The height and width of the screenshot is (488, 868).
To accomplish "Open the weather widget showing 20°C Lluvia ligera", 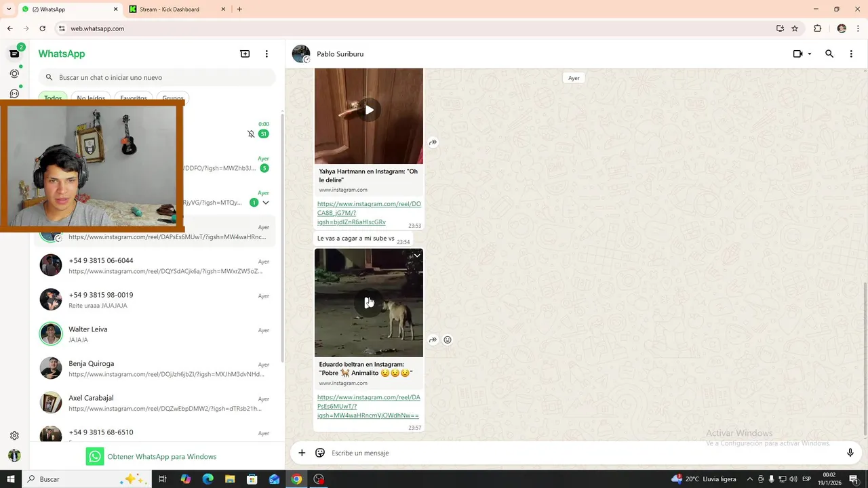I will (703, 479).
